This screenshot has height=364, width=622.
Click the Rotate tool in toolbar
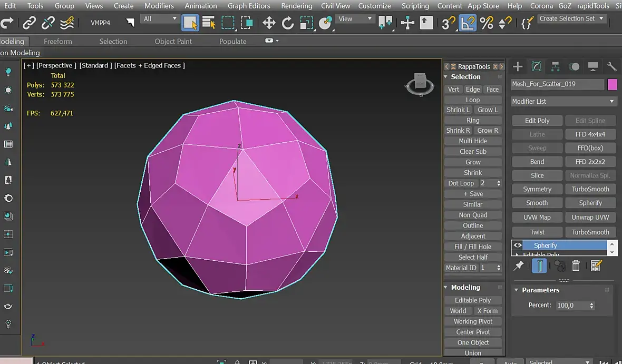[x=288, y=23]
